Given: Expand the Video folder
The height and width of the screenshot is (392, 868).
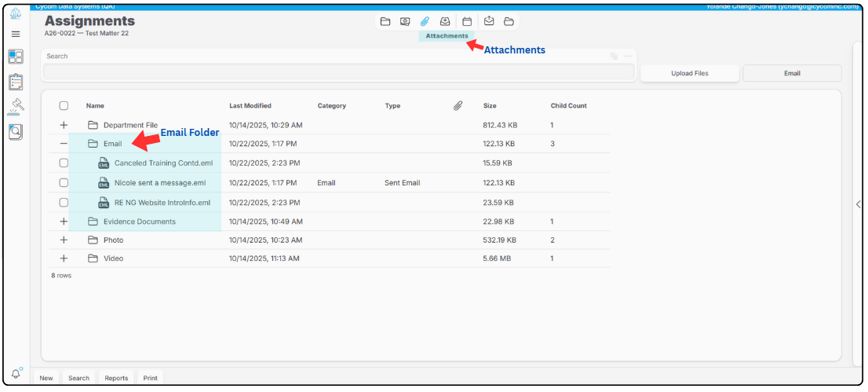Looking at the screenshot, I should tap(64, 258).
